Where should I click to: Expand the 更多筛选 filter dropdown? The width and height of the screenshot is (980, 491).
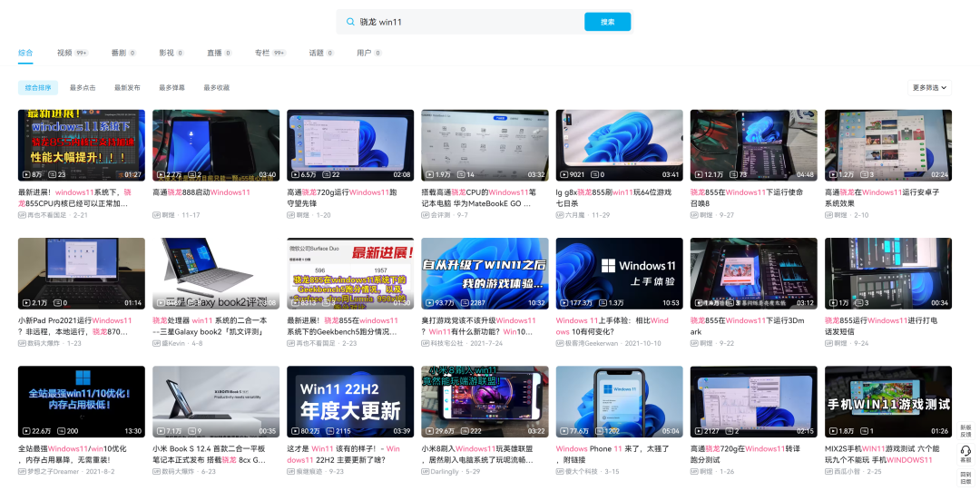[x=929, y=87]
